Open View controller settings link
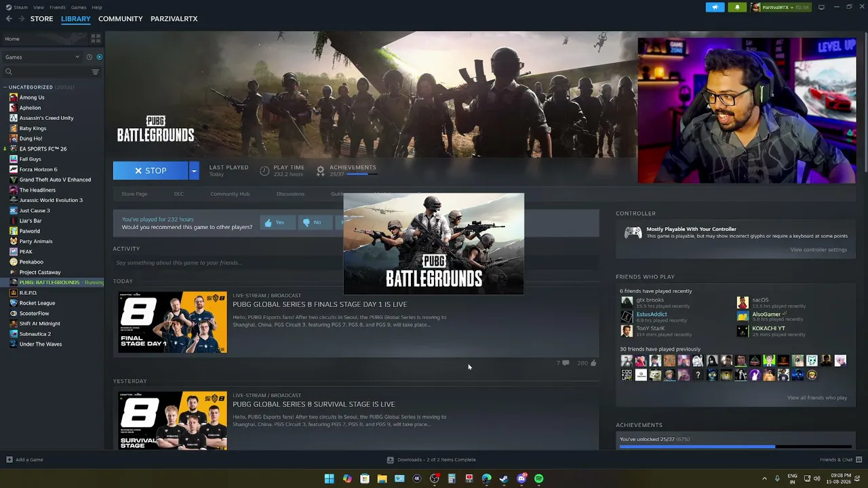The width and height of the screenshot is (868, 488). [818, 250]
